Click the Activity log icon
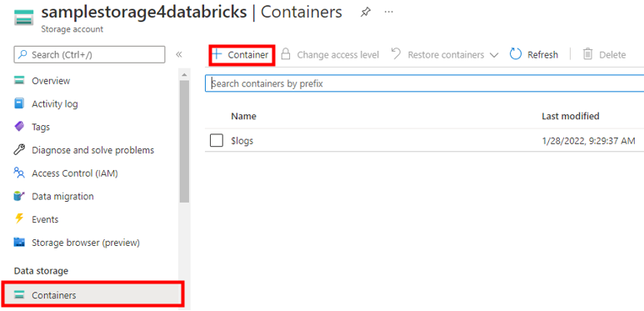The width and height of the screenshot is (644, 311). click(x=19, y=104)
